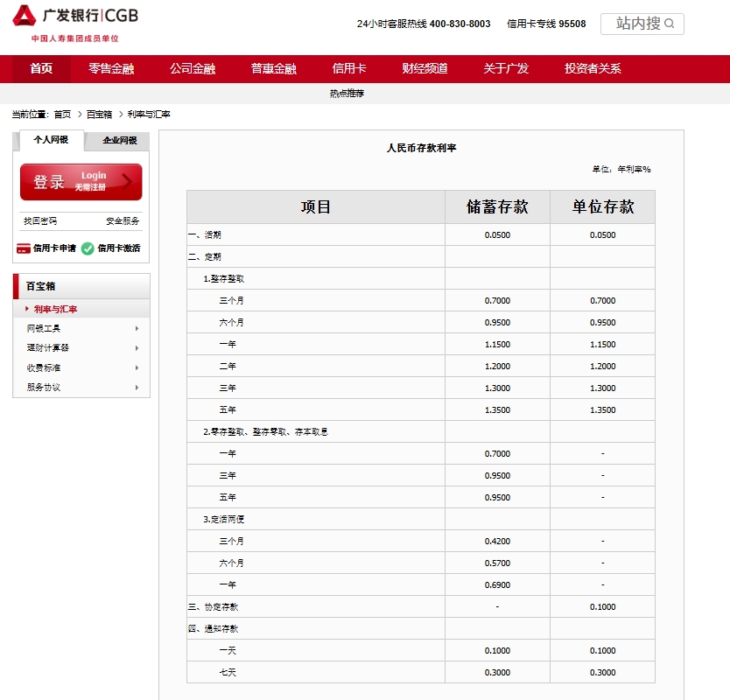Click the 站内搜 search input field

[635, 24]
